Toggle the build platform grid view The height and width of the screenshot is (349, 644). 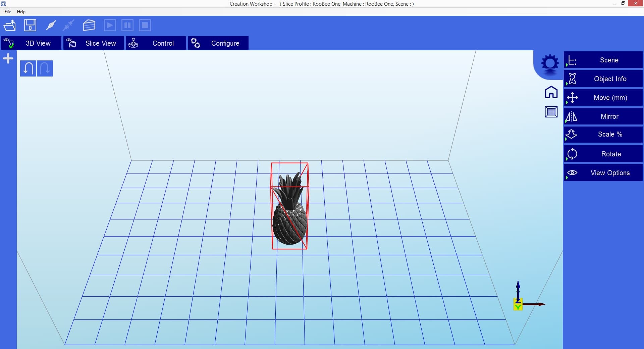(551, 112)
